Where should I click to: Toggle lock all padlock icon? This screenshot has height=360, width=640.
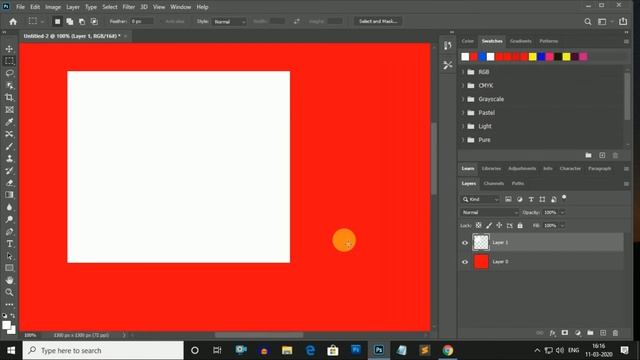click(x=520, y=225)
